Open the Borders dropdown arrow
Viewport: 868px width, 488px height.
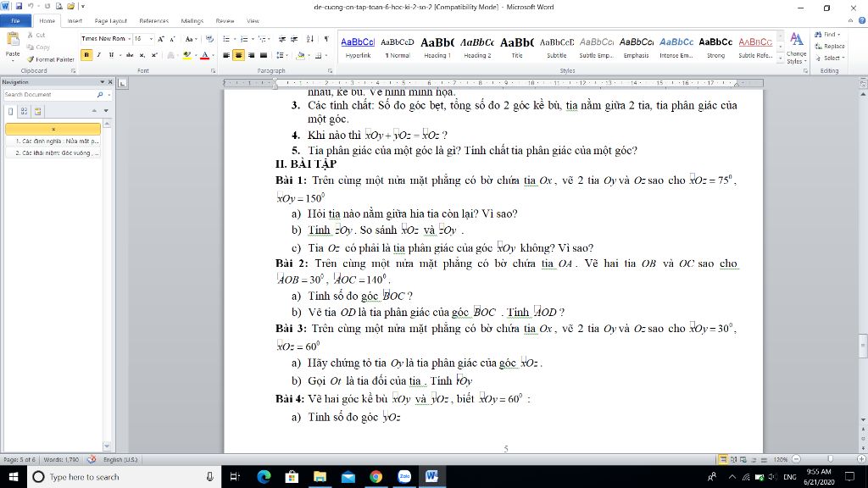[x=325, y=55]
